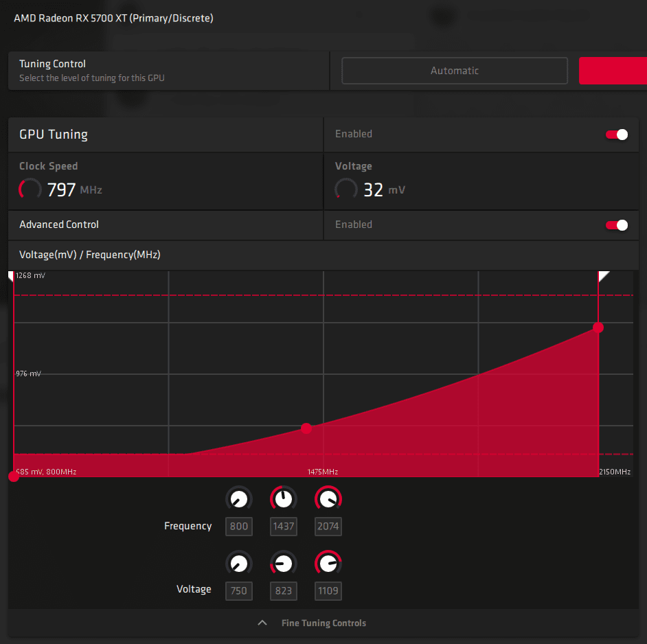Click the Advanced Control label
647x644 pixels.
(59, 225)
